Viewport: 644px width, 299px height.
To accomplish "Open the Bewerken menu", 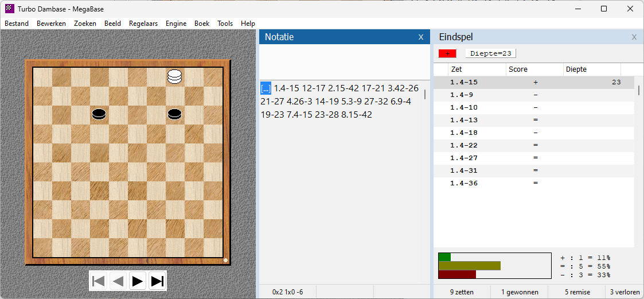I will 52,24.
